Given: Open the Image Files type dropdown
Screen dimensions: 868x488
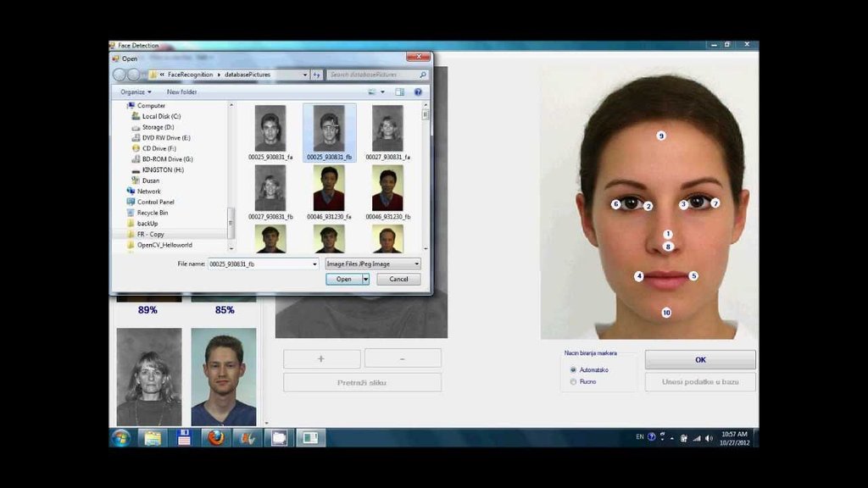Looking at the screenshot, I should click(x=373, y=264).
